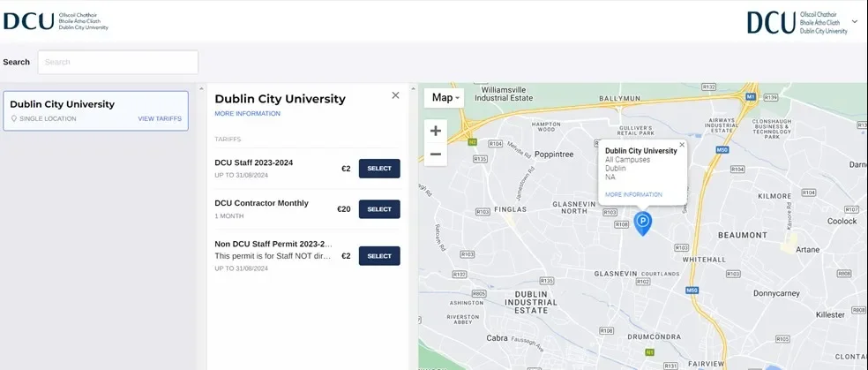Click the 'DCU Contractor Monthly' tariff name
868x370 pixels.
click(261, 203)
